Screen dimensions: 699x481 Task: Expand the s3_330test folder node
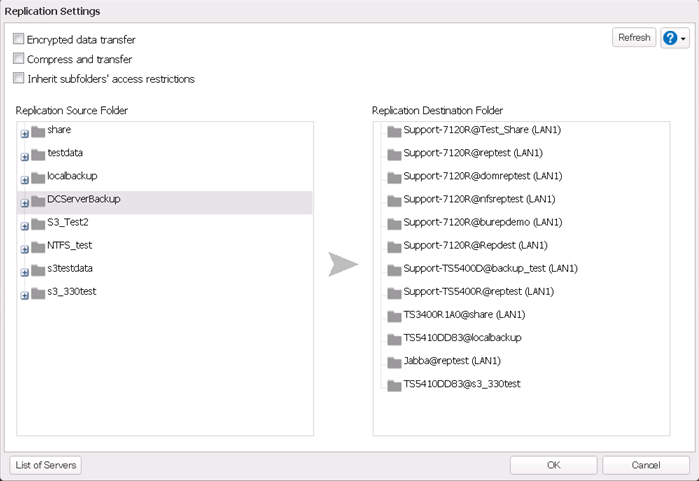pyautogui.click(x=25, y=295)
